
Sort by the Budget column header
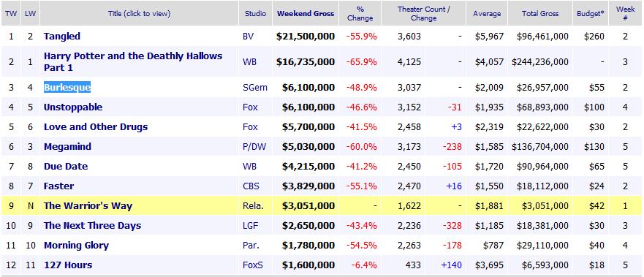pos(591,14)
